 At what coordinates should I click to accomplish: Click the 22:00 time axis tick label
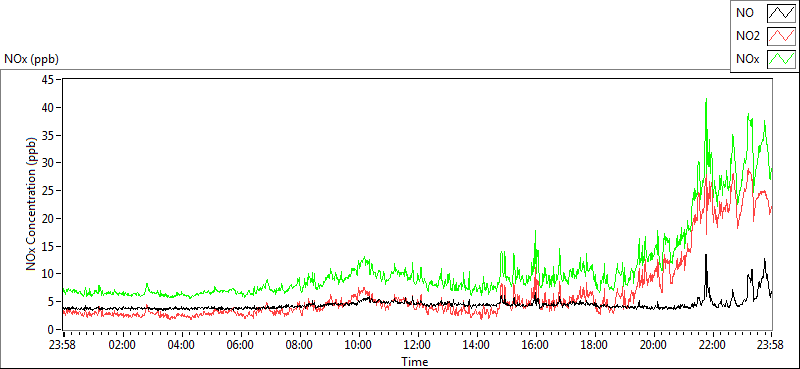tap(713, 345)
